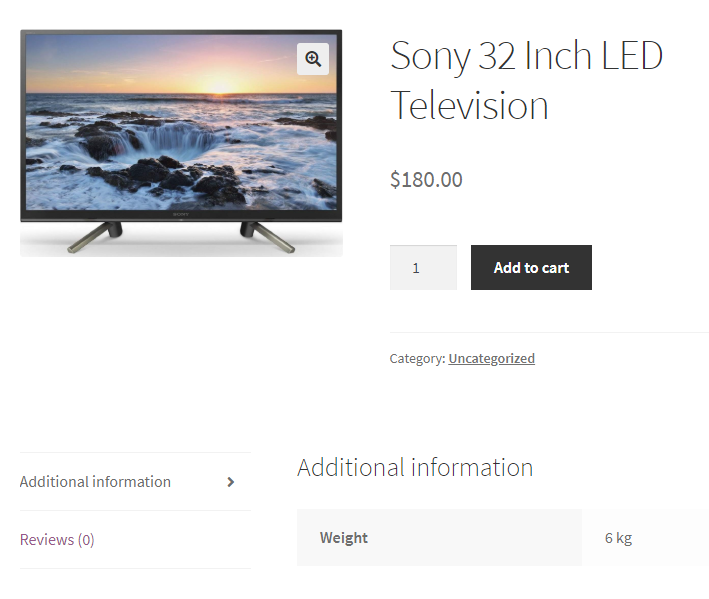Add the Sony television to cart
The image size is (709, 599).
coord(531,268)
